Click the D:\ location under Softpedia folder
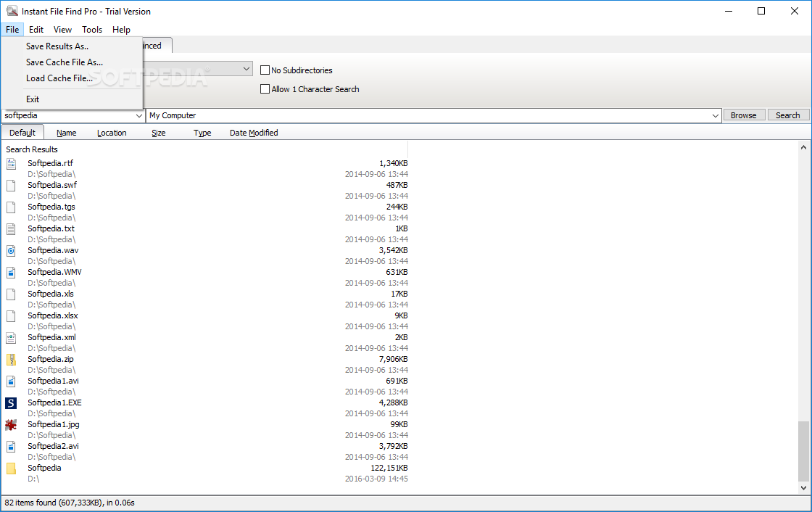Screen dimensions: 812x512 33,479
